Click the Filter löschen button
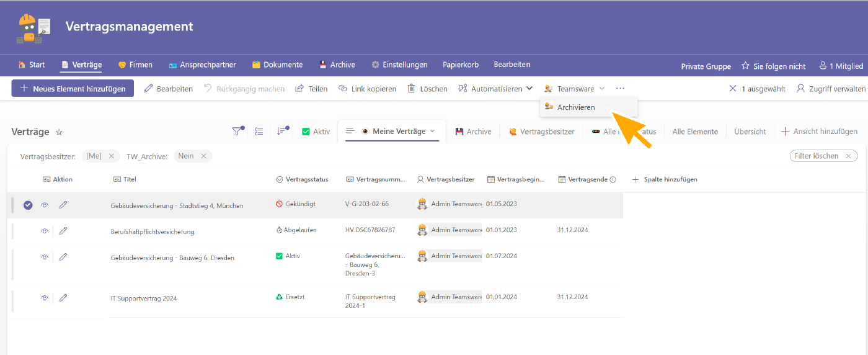The height and width of the screenshot is (355, 868). [x=823, y=156]
